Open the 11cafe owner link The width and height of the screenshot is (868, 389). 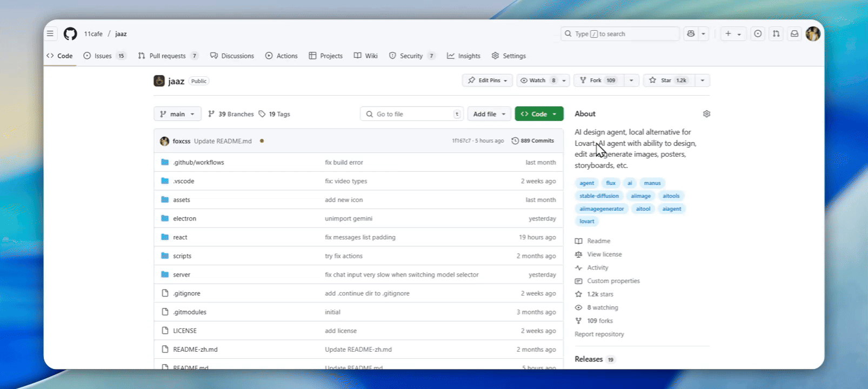pos(93,33)
